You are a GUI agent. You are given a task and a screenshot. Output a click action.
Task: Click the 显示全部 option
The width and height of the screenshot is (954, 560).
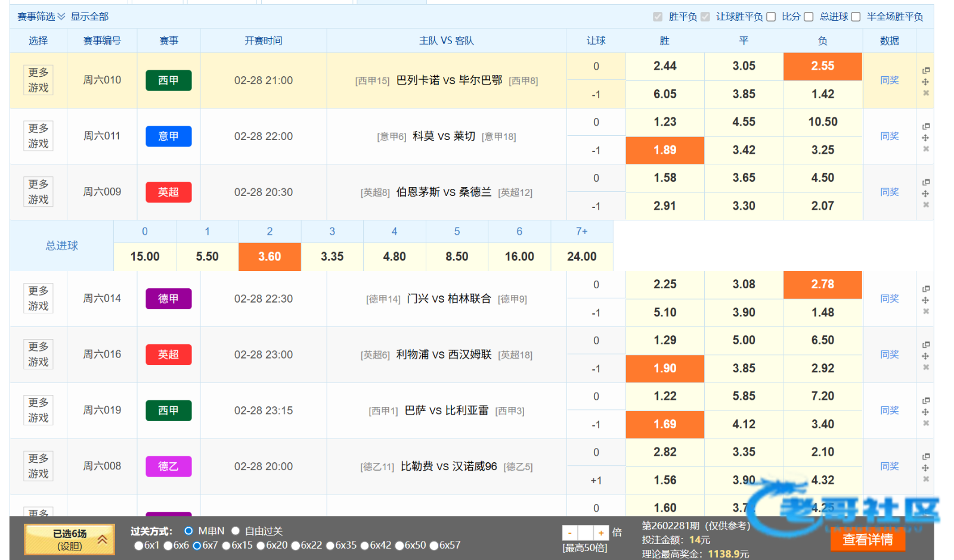tap(89, 17)
